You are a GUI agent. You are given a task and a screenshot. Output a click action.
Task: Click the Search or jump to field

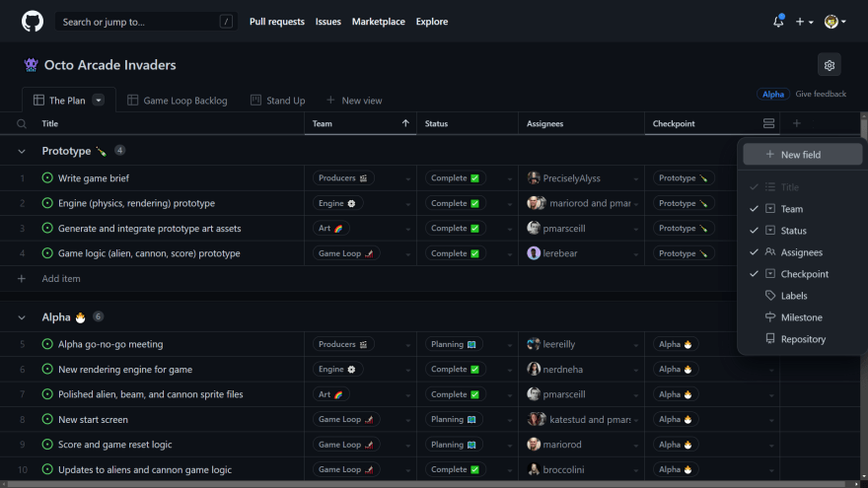coord(146,22)
